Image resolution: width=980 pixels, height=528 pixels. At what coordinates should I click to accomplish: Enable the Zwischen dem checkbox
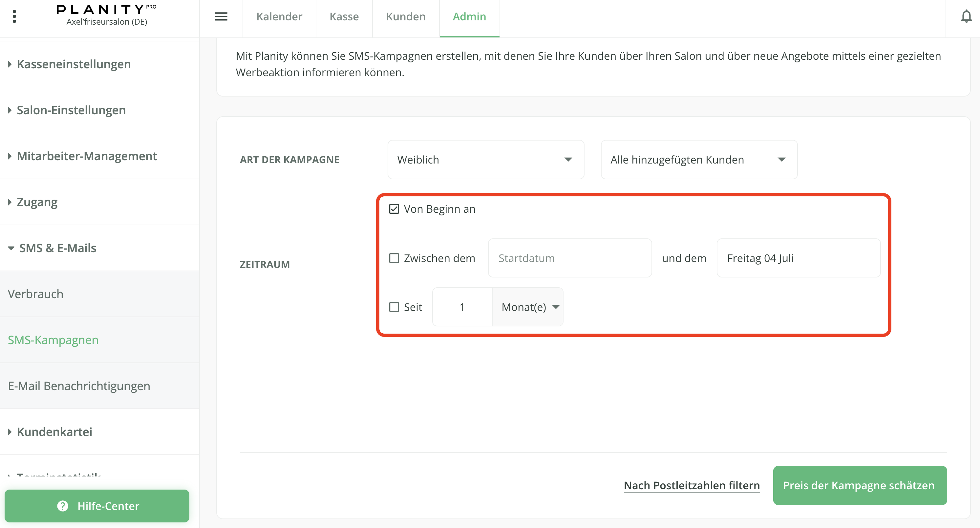click(x=394, y=258)
